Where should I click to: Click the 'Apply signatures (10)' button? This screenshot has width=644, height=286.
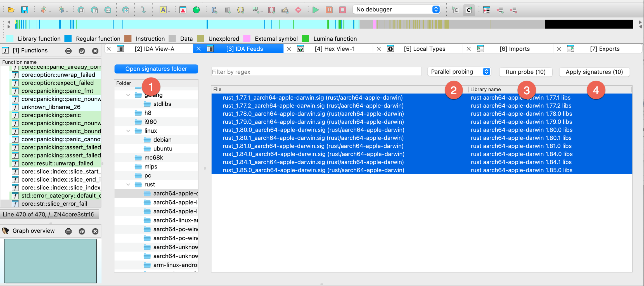point(594,72)
